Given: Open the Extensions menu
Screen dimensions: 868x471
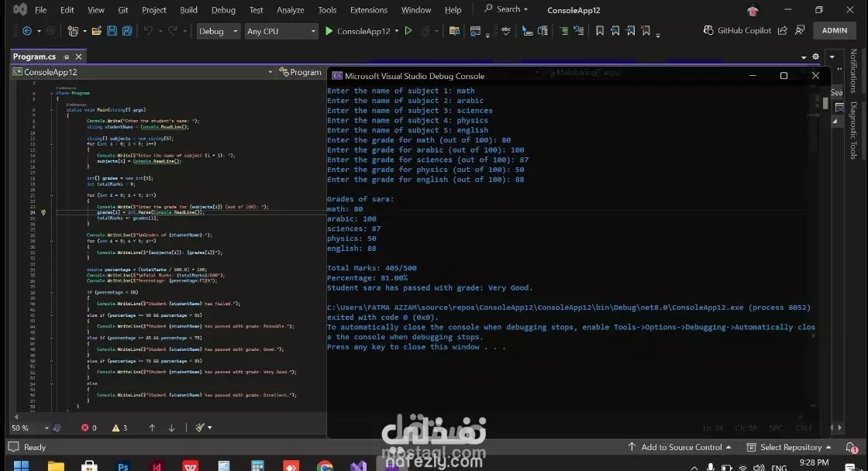Looking at the screenshot, I should click(369, 10).
